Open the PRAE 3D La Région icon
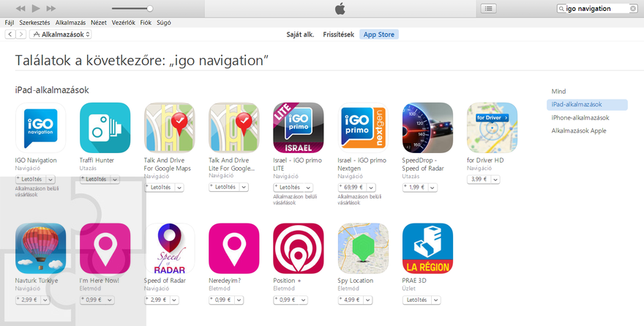The image size is (644, 326). [427, 248]
